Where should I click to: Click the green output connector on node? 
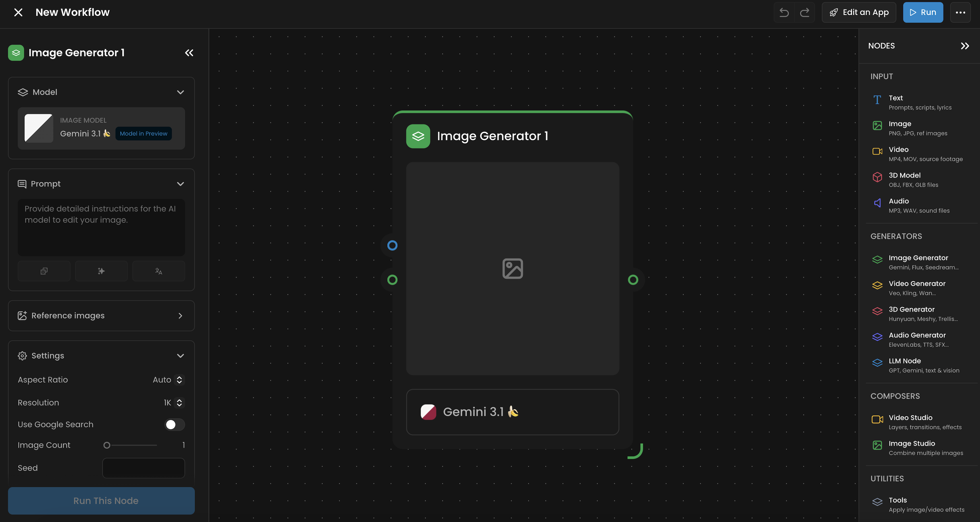633,280
